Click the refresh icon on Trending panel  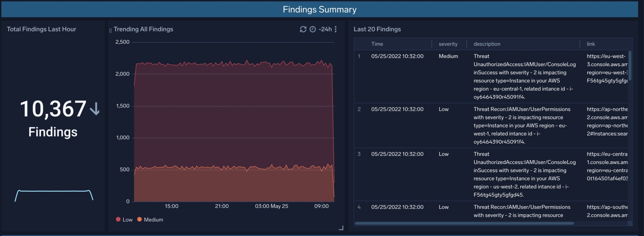303,29
